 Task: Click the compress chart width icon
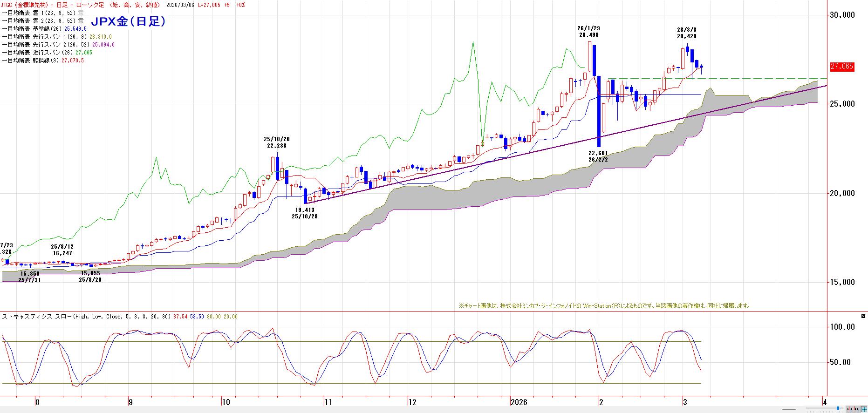(x=849, y=409)
